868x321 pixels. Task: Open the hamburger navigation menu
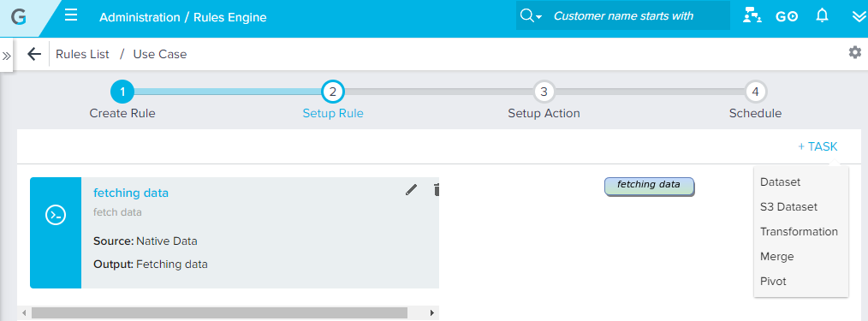click(x=71, y=15)
